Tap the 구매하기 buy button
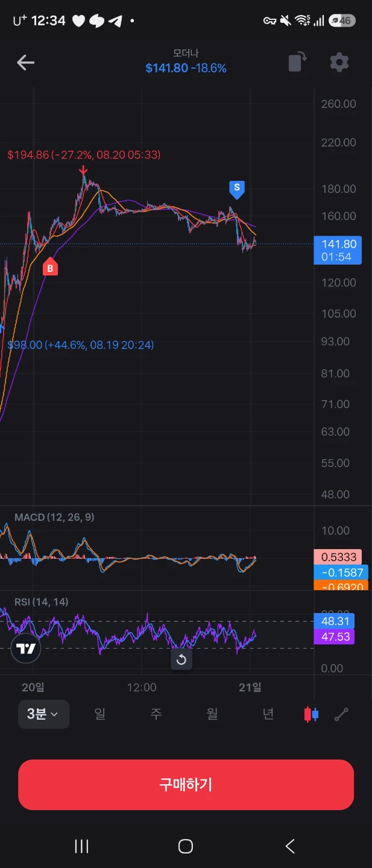372x868 pixels. tap(186, 784)
